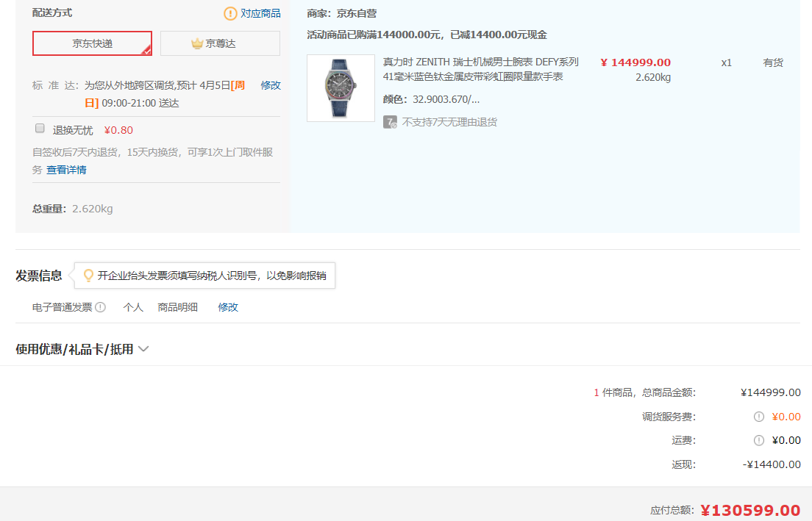812x521 pixels.
Task: Open the Zenith watch thumbnail
Action: [x=341, y=88]
